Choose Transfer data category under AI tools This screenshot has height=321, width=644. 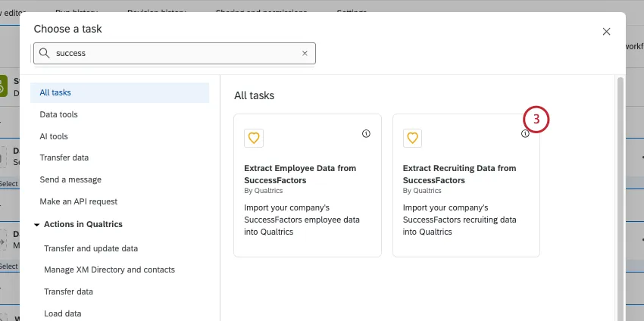(64, 157)
